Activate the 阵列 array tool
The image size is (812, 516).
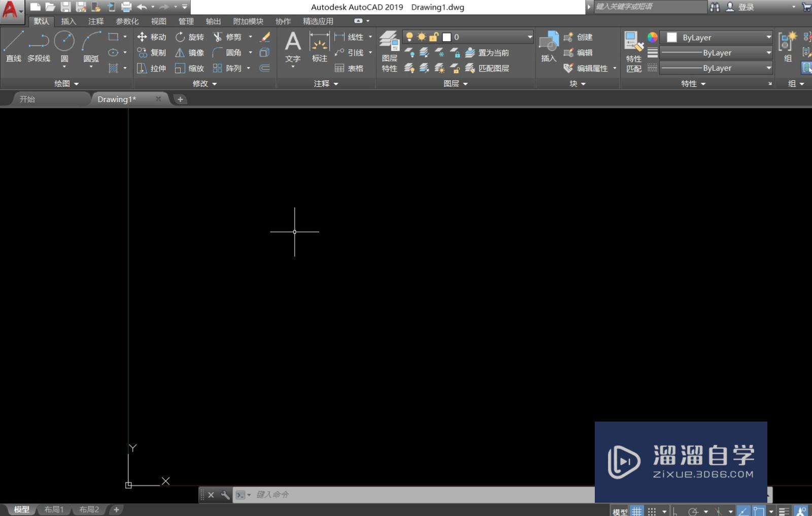pyautogui.click(x=227, y=68)
